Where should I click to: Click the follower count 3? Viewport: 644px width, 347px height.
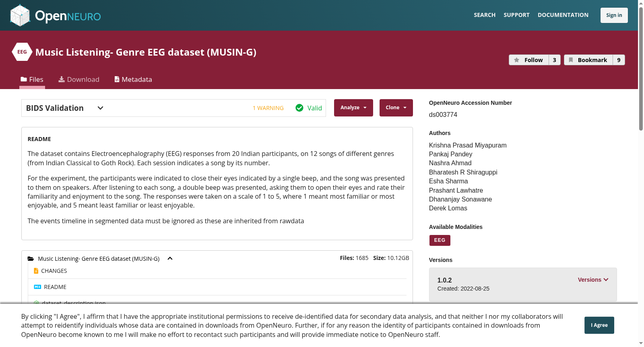click(x=554, y=60)
